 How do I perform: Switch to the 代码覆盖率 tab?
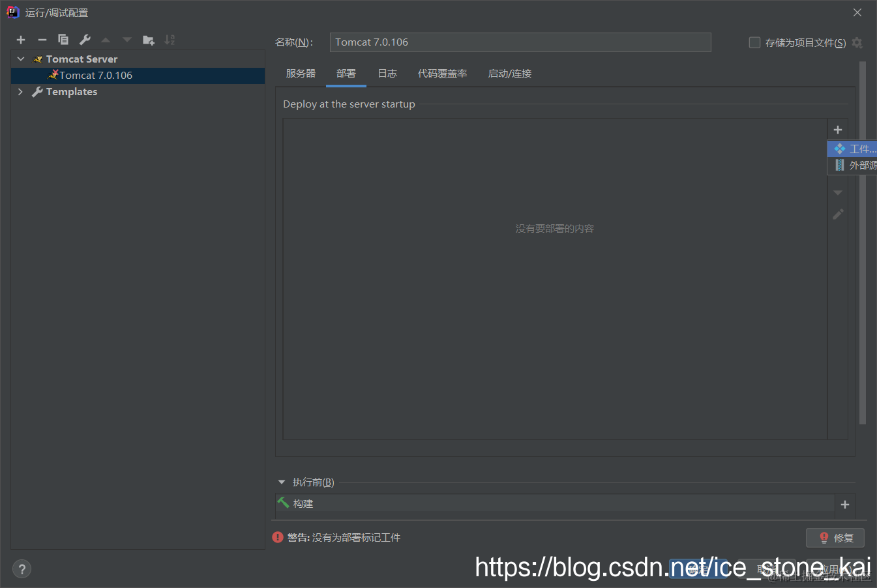coord(443,74)
